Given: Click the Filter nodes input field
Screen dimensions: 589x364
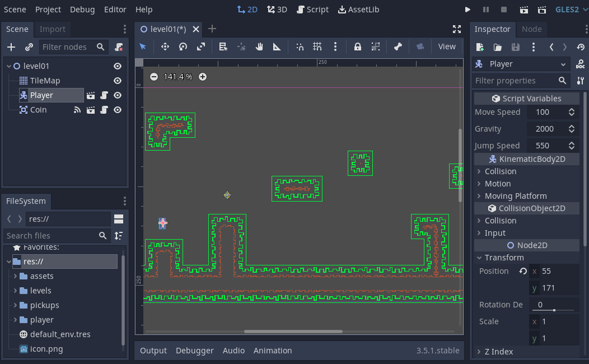Looking at the screenshot, I should pos(67,47).
